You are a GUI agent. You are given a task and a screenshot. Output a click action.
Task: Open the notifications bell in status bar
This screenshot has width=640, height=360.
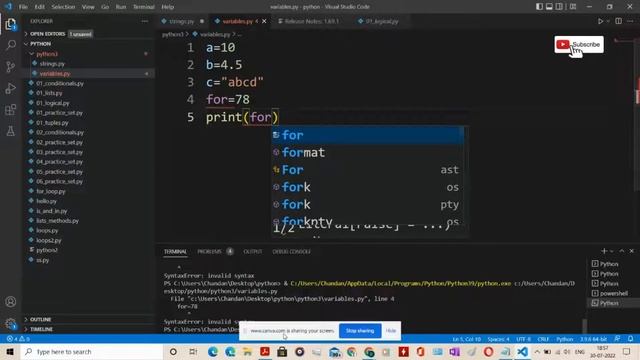pos(631,339)
